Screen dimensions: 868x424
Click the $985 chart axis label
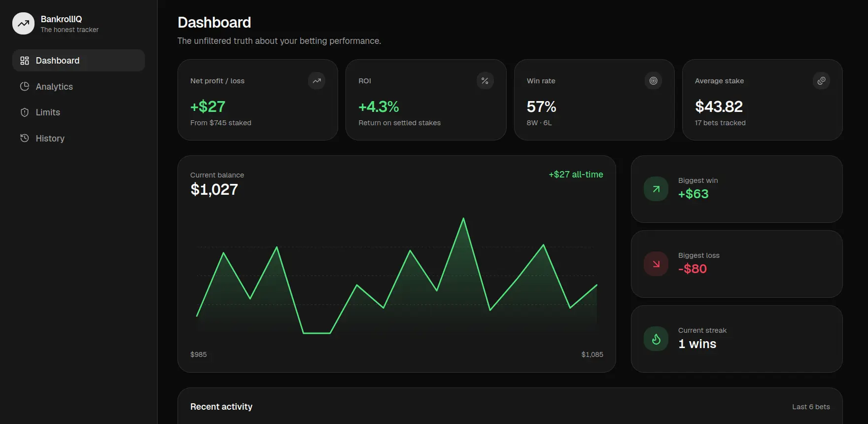199,354
